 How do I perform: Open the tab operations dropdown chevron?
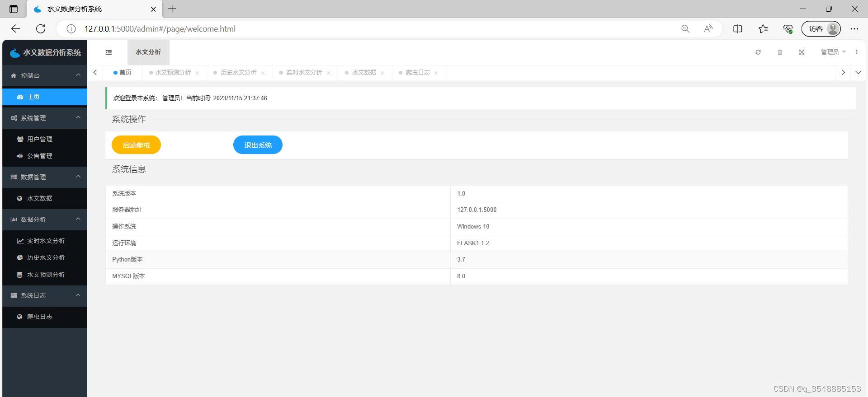(x=858, y=72)
